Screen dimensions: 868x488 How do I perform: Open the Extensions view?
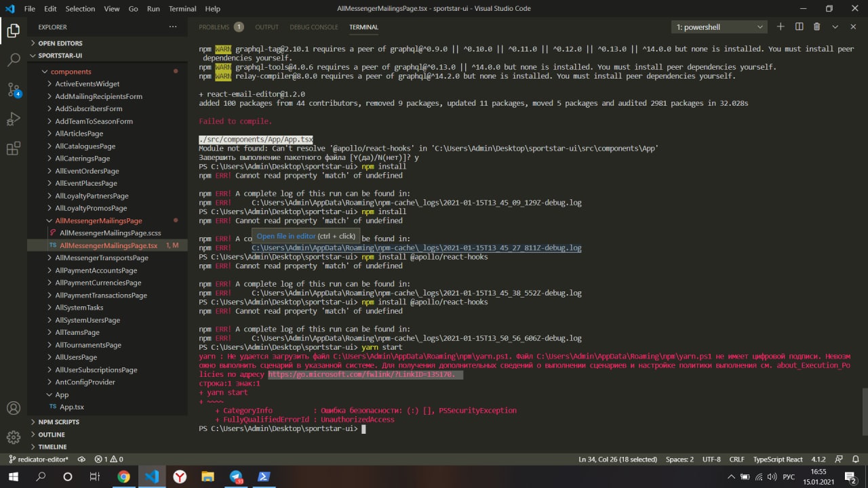(13, 149)
